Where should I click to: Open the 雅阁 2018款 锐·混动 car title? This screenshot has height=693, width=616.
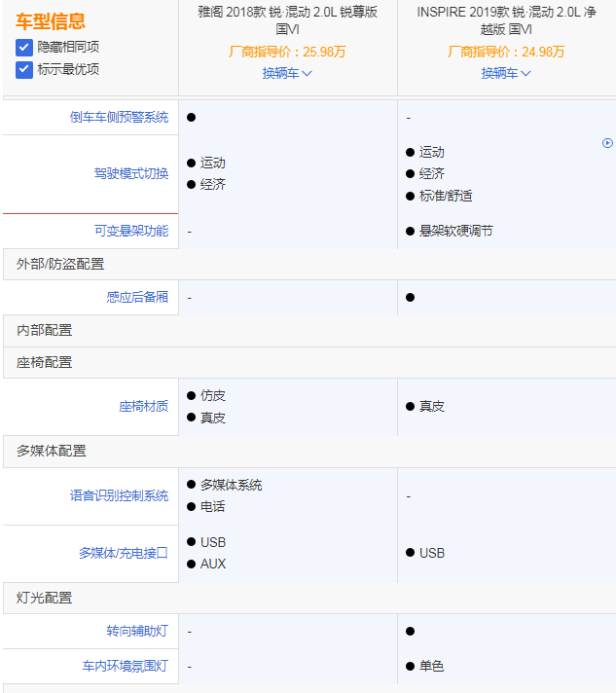click(x=287, y=21)
